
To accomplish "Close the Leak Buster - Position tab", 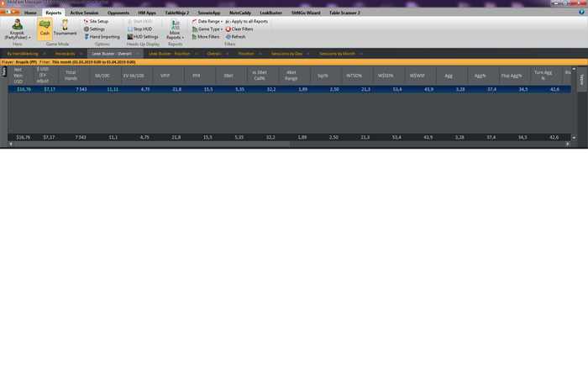I will pyautogui.click(x=196, y=54).
